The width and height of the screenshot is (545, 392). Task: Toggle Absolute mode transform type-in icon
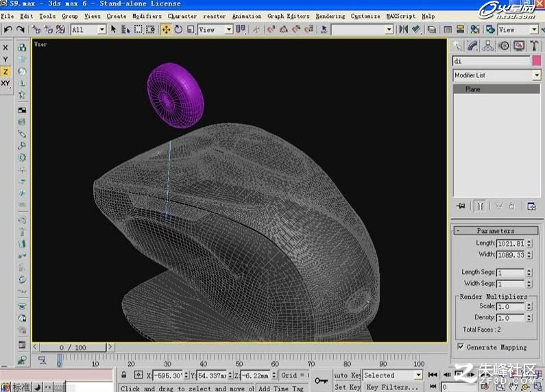138,375
